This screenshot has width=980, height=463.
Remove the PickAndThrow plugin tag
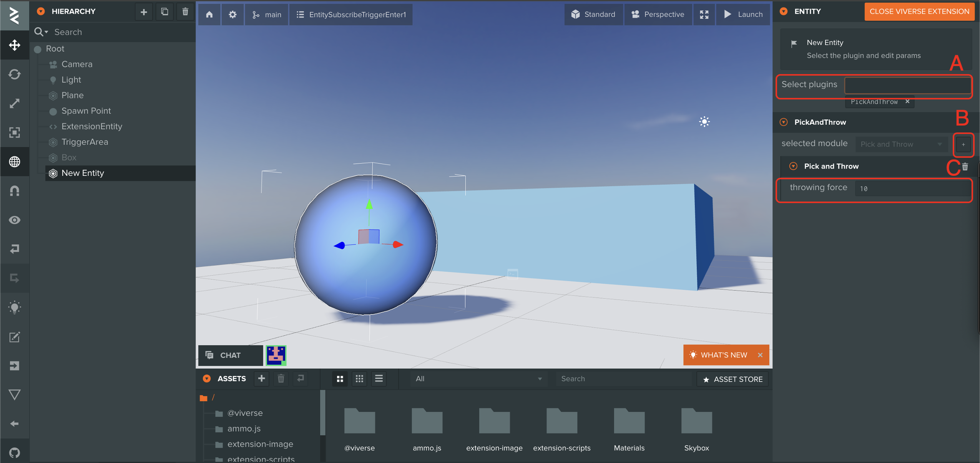point(907,101)
